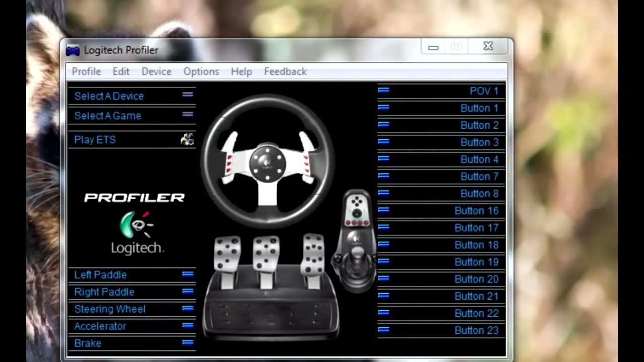Click the blue marker beside Button 18

pyautogui.click(x=383, y=244)
